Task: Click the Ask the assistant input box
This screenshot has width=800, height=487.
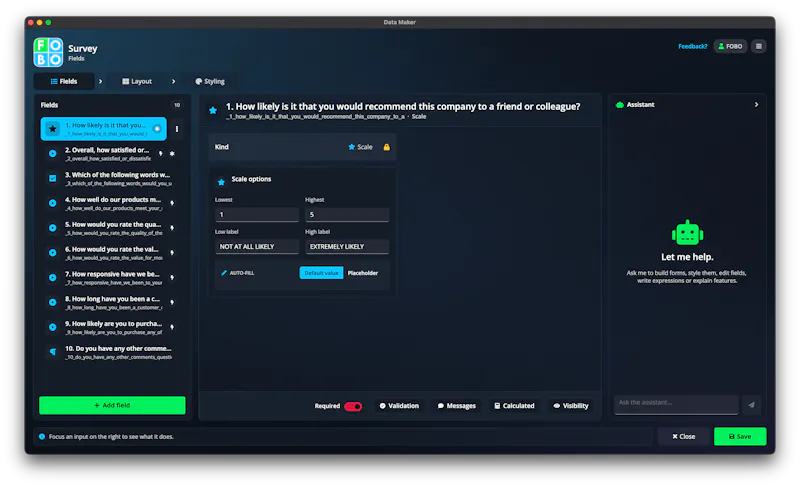Action: tap(676, 404)
